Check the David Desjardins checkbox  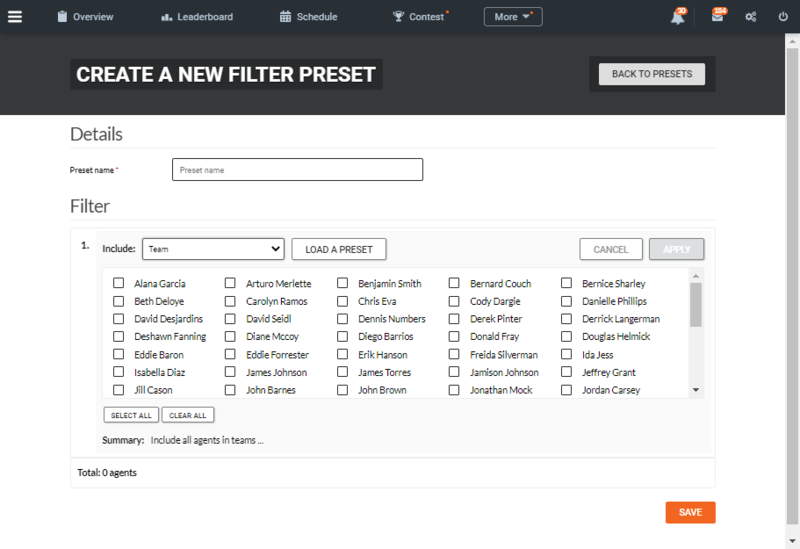(x=118, y=319)
